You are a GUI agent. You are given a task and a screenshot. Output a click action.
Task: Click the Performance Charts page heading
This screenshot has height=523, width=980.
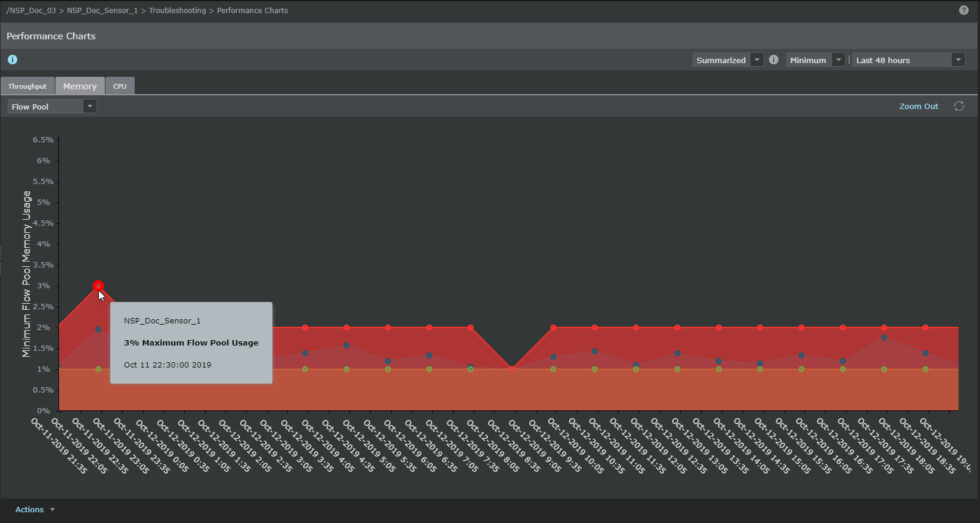(51, 36)
